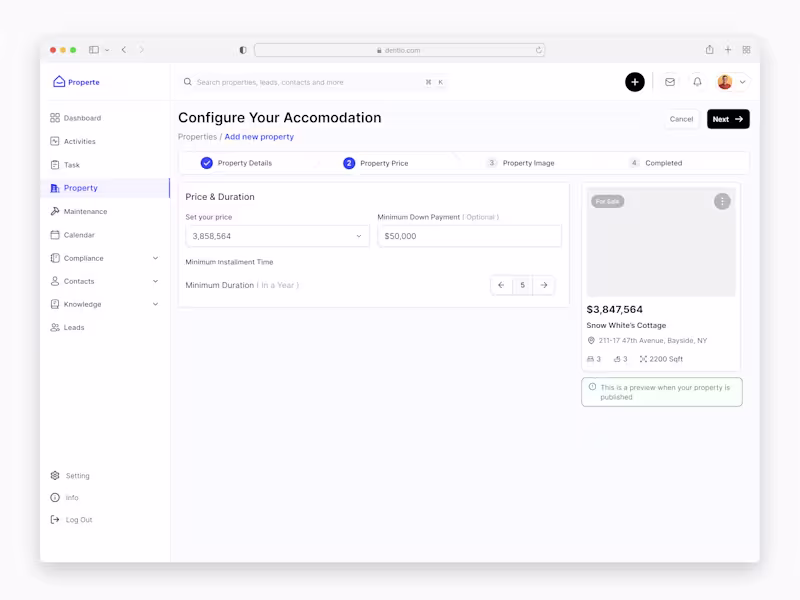The image size is (800, 600).
Task: Toggle the browser sidebar icon
Action: [x=94, y=50]
